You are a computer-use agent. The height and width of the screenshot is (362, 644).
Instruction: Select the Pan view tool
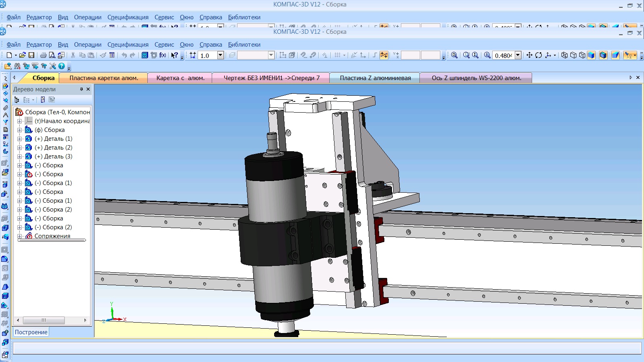(x=529, y=55)
